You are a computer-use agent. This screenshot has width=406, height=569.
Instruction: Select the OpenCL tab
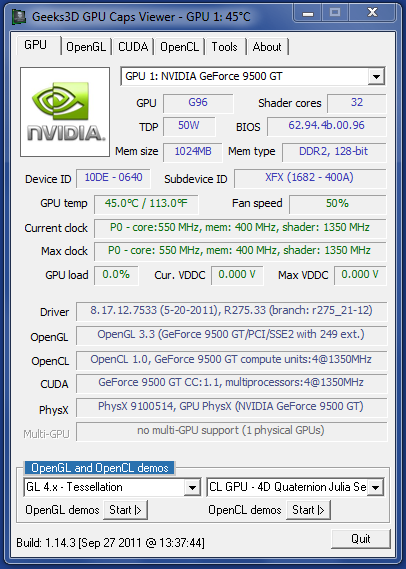[179, 47]
